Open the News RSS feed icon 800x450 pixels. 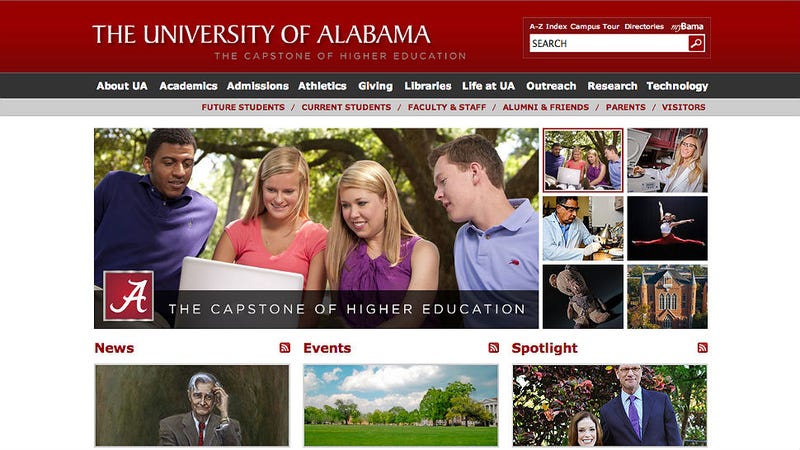285,348
